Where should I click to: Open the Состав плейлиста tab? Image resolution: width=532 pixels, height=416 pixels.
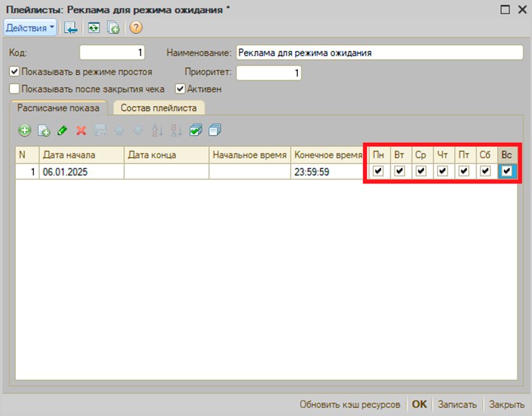click(x=158, y=108)
